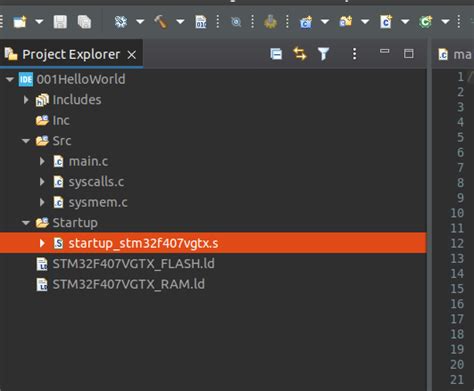
Task: Click line number 12 in the editor
Action: tap(457, 243)
